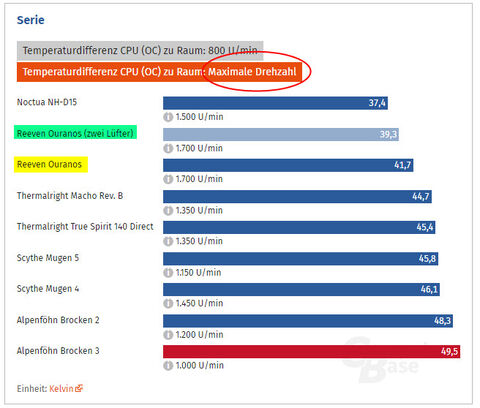Screen dimensions: 480x408
Task: Click info icon beside 1.150 U/min
Action: click(x=168, y=273)
